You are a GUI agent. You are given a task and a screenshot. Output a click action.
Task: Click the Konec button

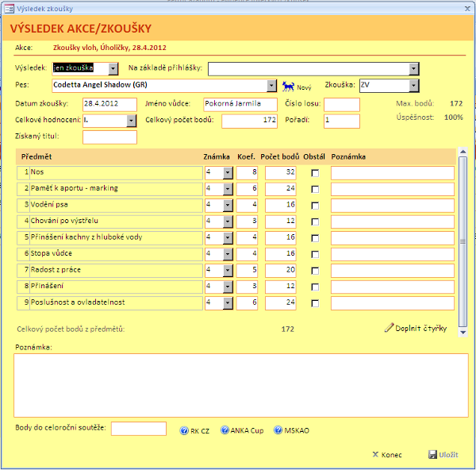tap(387, 454)
